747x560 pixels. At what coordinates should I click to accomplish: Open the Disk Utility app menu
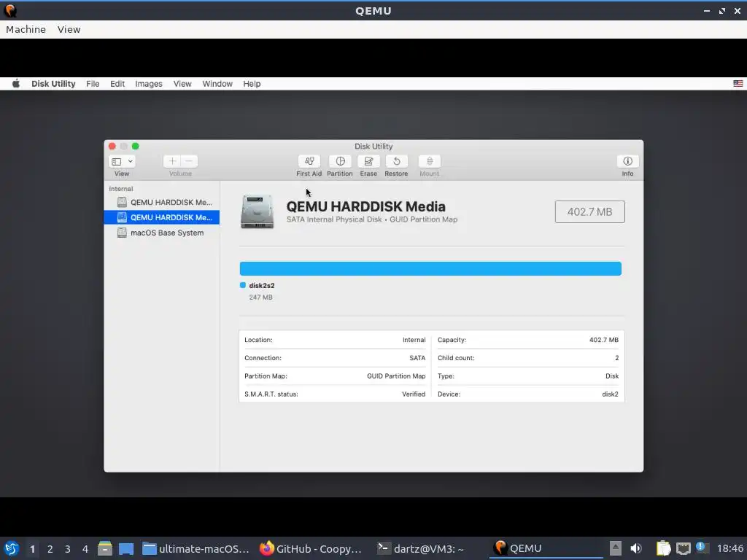click(x=53, y=84)
